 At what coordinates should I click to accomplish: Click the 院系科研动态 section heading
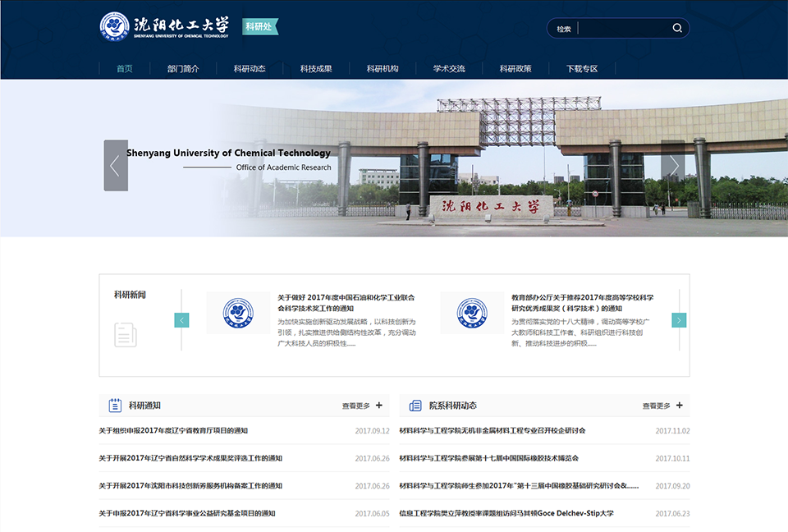453,406
